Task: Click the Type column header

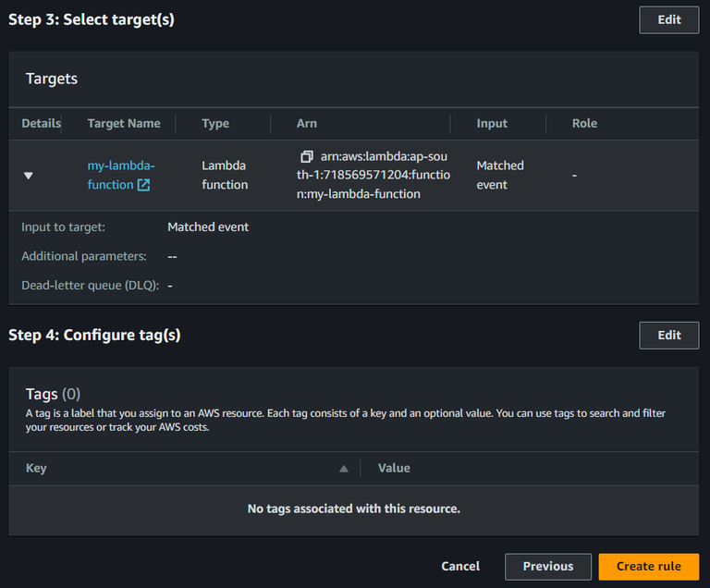Action: coord(215,123)
